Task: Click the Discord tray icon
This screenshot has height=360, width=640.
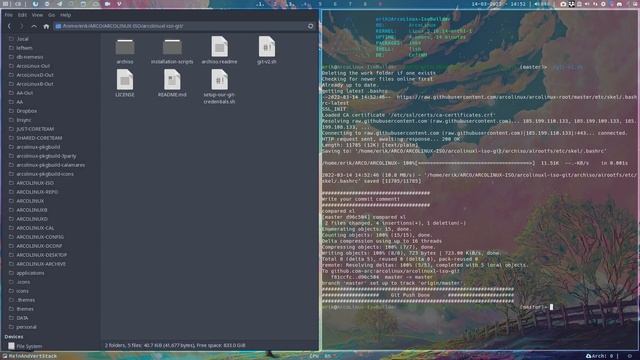Action: [619, 4]
